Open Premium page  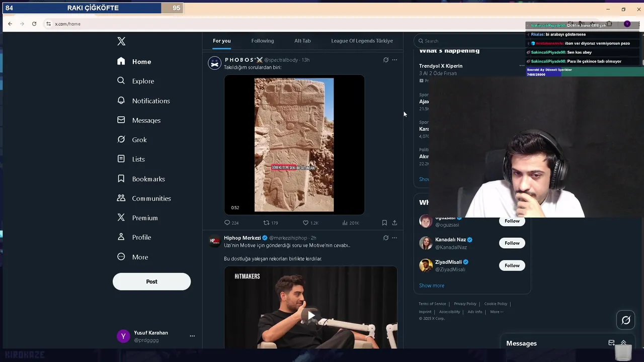click(x=137, y=218)
